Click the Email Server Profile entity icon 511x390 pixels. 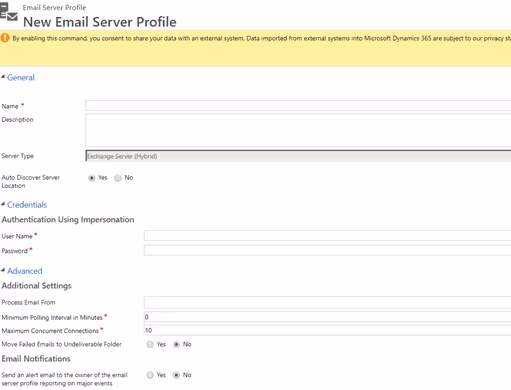tap(8, 11)
